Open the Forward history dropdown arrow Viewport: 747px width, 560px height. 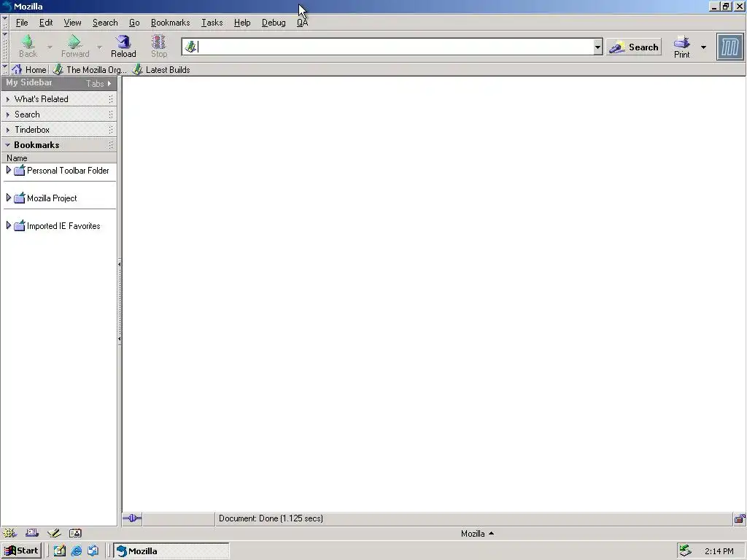(x=99, y=47)
